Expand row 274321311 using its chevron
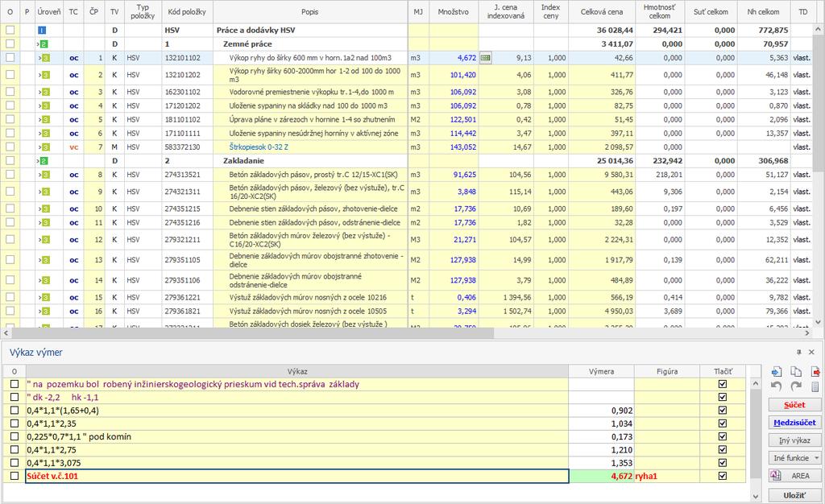 point(39,192)
